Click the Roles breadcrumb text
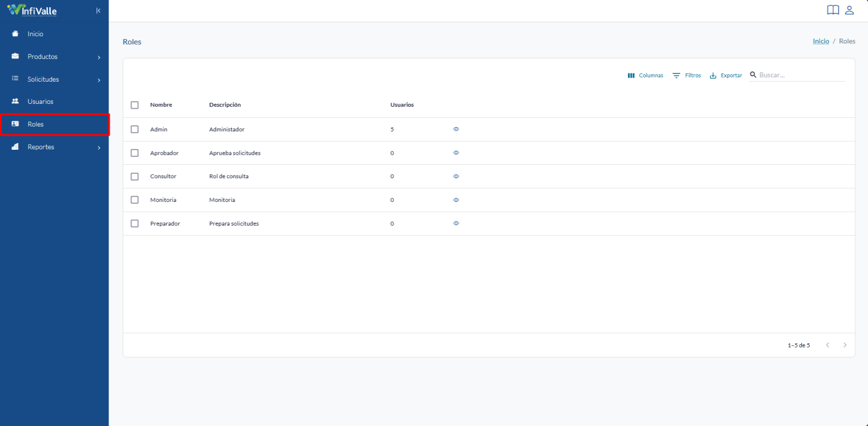The height and width of the screenshot is (426, 868). coord(847,41)
